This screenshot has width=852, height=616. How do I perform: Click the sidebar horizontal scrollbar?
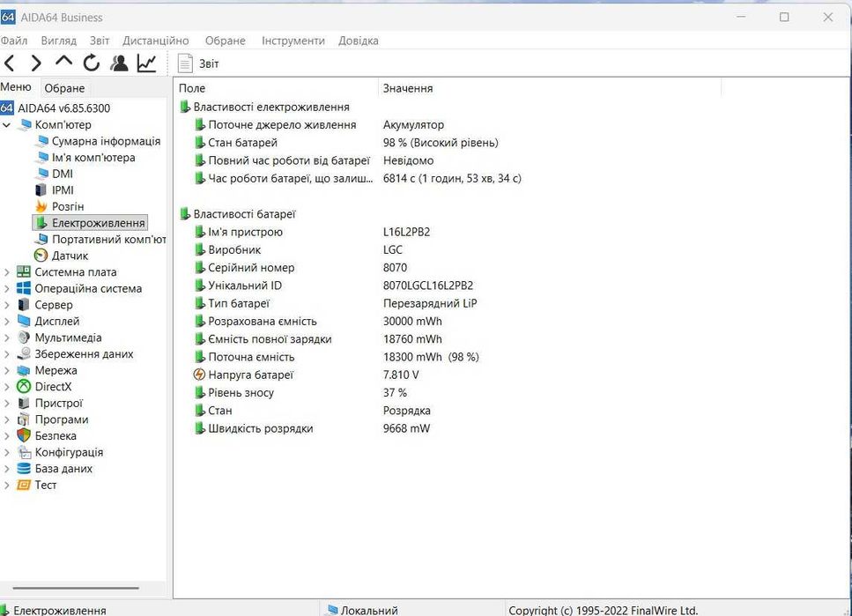point(76,588)
